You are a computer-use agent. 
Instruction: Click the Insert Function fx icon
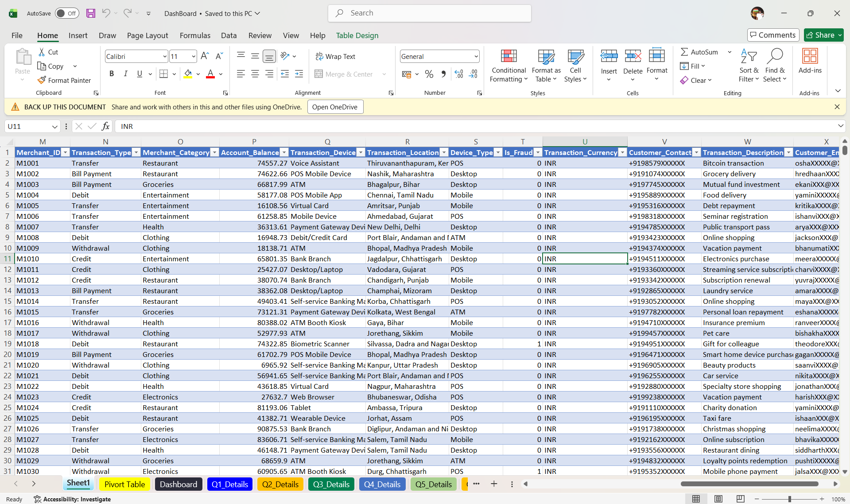click(x=105, y=126)
